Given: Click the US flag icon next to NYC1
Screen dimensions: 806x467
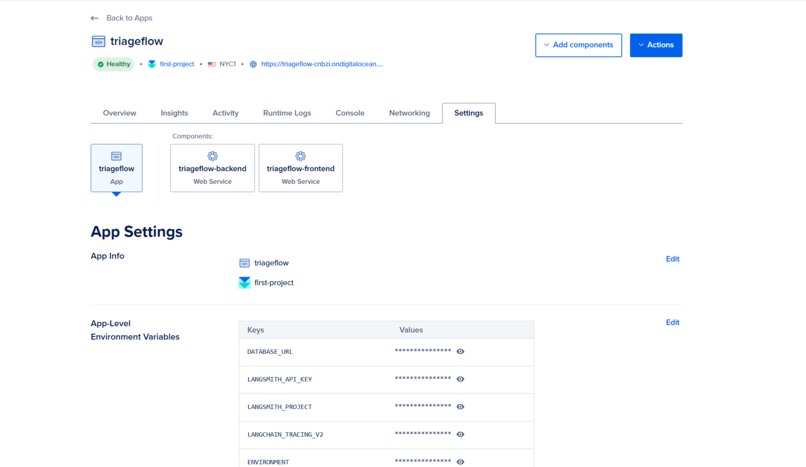Looking at the screenshot, I should [x=212, y=64].
